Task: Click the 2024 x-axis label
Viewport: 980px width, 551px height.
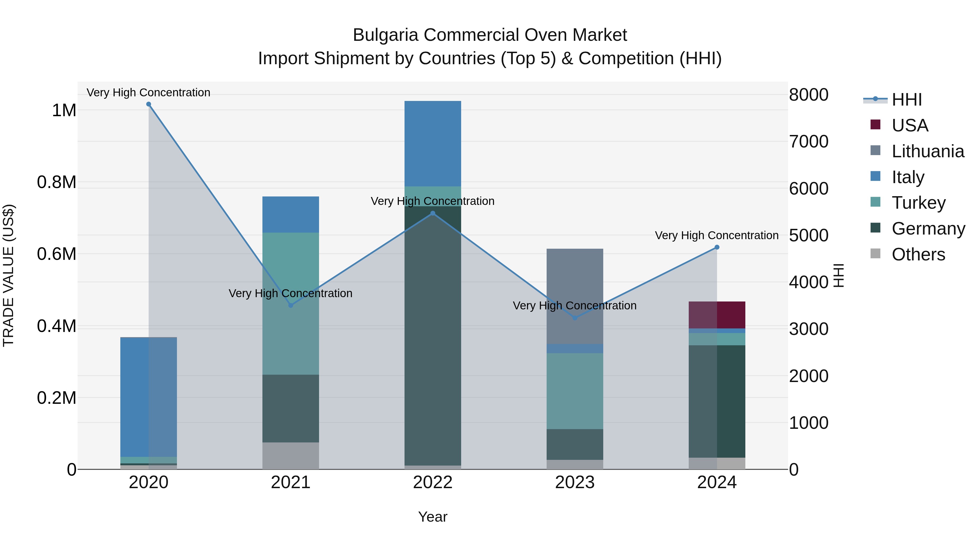Action: click(717, 482)
